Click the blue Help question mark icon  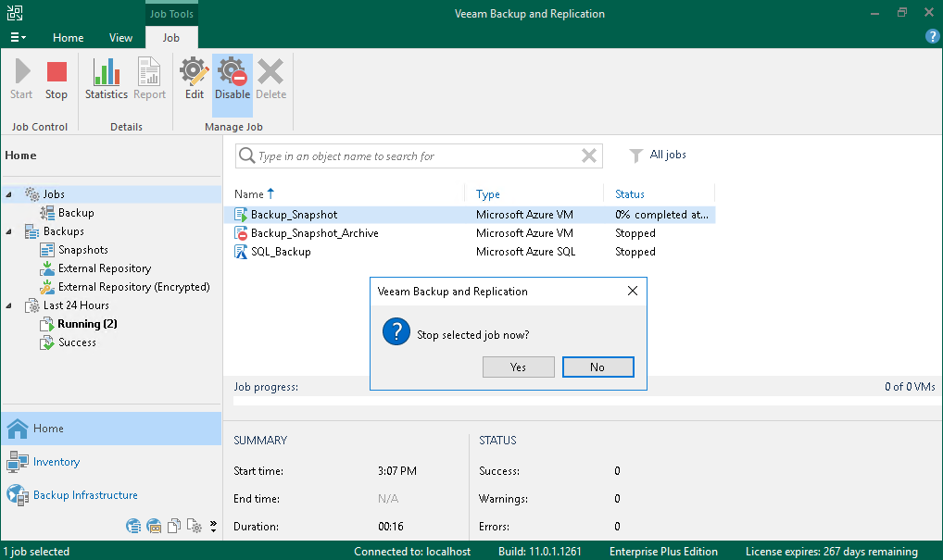932,37
